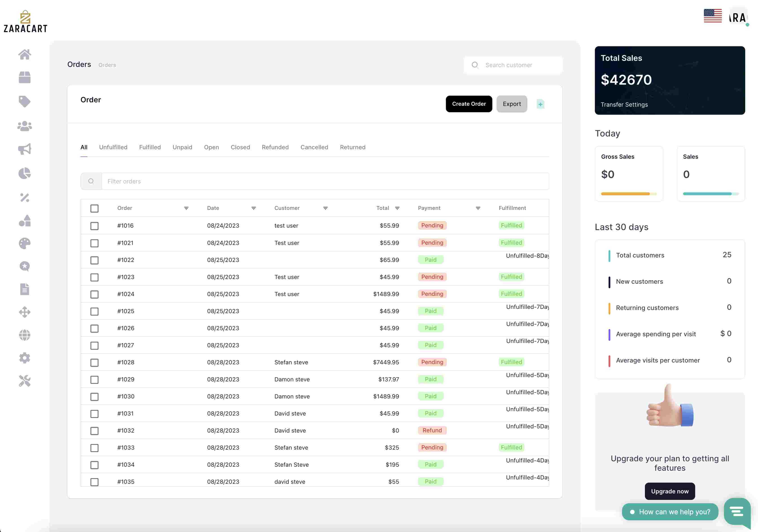
Task: Click the Filter orders input field
Action: click(x=325, y=181)
